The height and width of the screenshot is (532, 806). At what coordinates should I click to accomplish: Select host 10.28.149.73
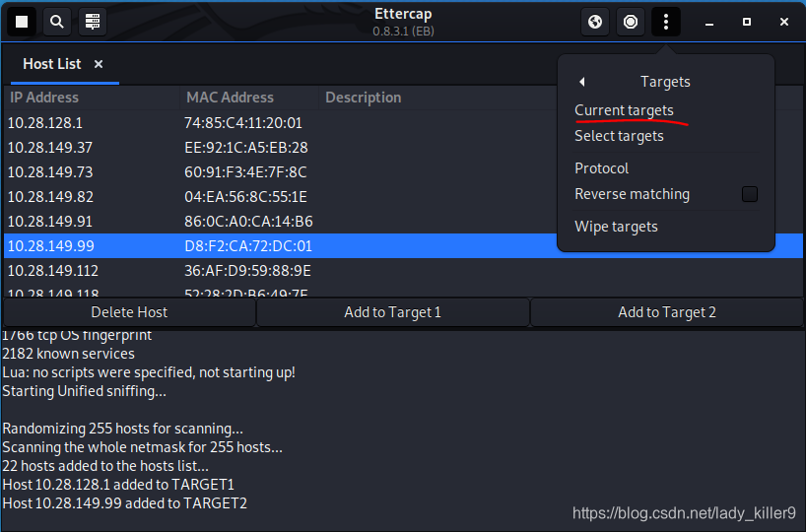click(x=50, y=172)
